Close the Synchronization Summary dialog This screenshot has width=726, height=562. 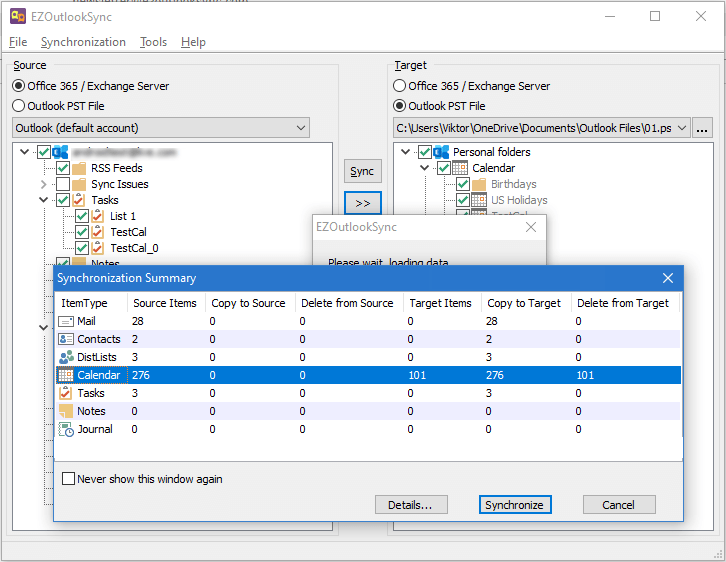pos(668,278)
